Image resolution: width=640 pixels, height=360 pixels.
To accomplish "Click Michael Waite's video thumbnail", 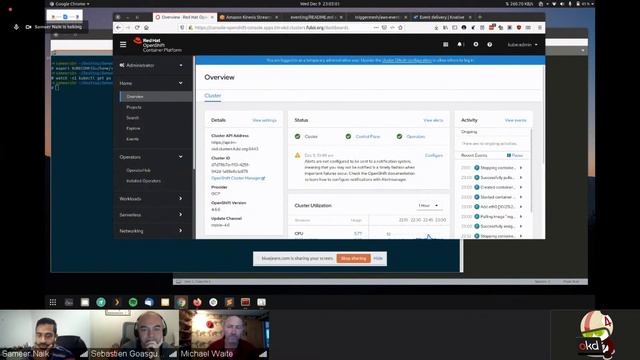I will (x=224, y=335).
